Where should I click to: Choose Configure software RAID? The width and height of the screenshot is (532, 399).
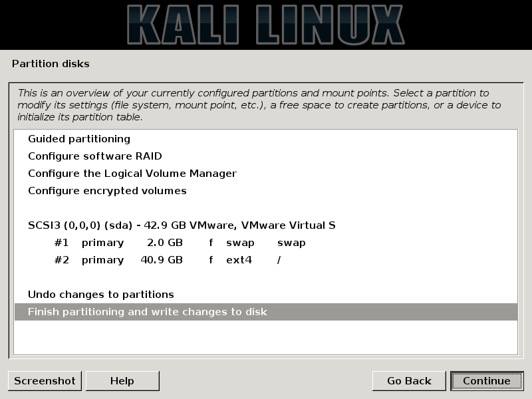coord(266,156)
